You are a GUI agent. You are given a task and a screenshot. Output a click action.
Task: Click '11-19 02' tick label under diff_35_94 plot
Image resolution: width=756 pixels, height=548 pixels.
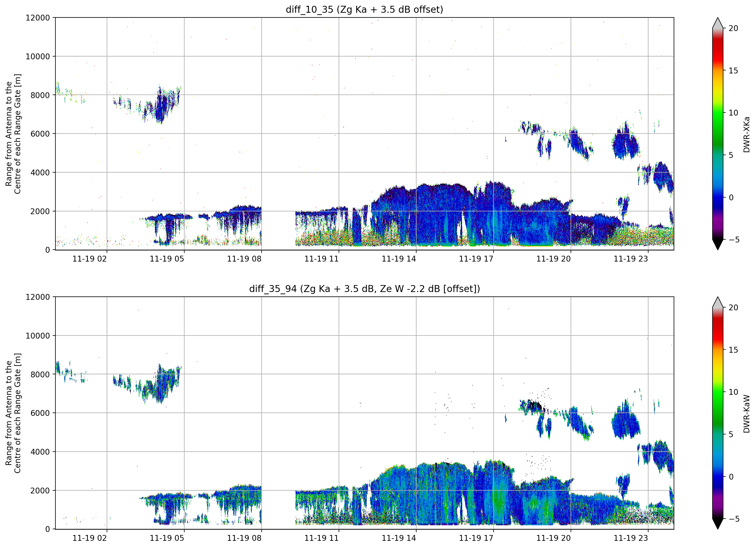90,538
